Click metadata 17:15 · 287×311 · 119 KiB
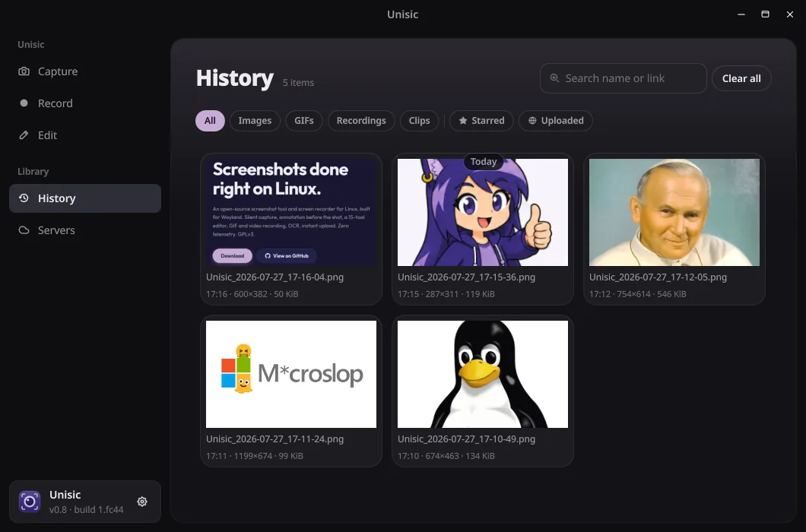This screenshot has width=806, height=532. (446, 294)
